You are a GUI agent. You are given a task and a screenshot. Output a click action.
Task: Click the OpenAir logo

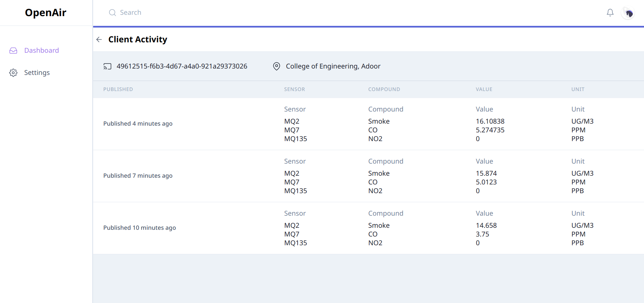click(x=46, y=12)
